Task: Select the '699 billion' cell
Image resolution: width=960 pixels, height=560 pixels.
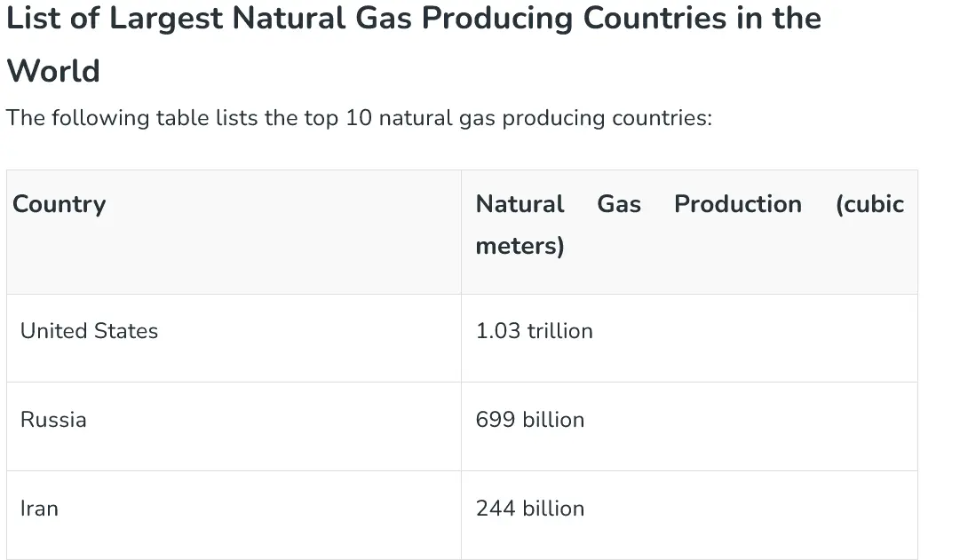Action: pos(530,420)
